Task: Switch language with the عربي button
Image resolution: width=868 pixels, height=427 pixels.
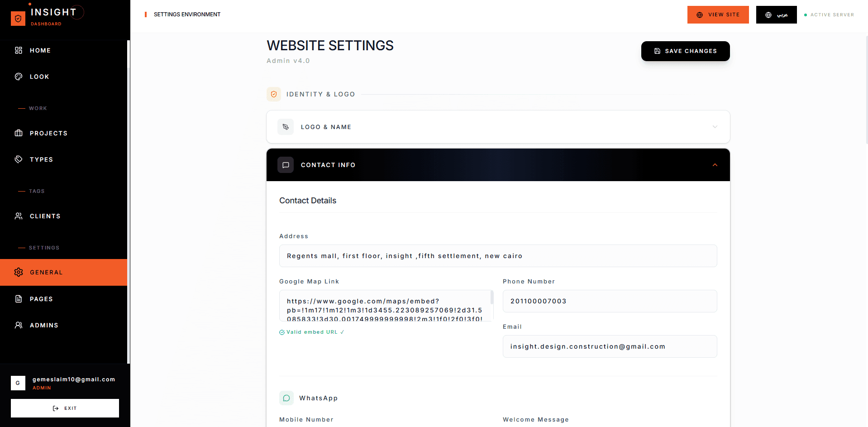Action: 776,14
